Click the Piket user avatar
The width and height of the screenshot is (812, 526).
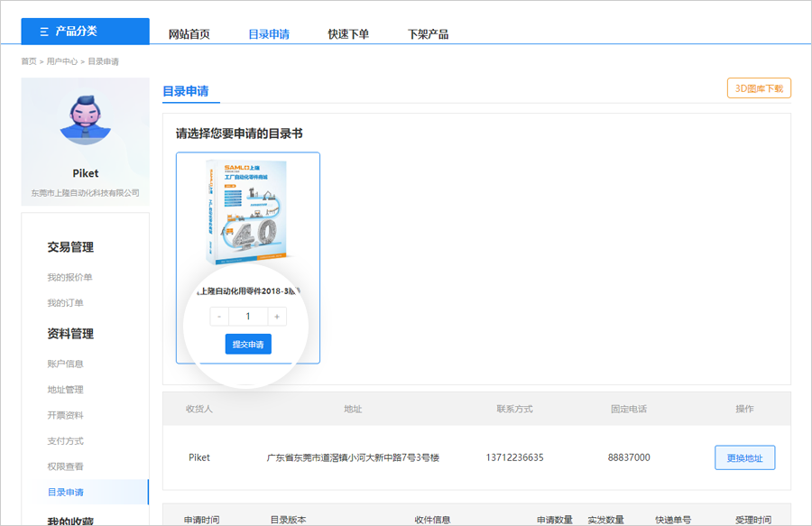tap(85, 123)
